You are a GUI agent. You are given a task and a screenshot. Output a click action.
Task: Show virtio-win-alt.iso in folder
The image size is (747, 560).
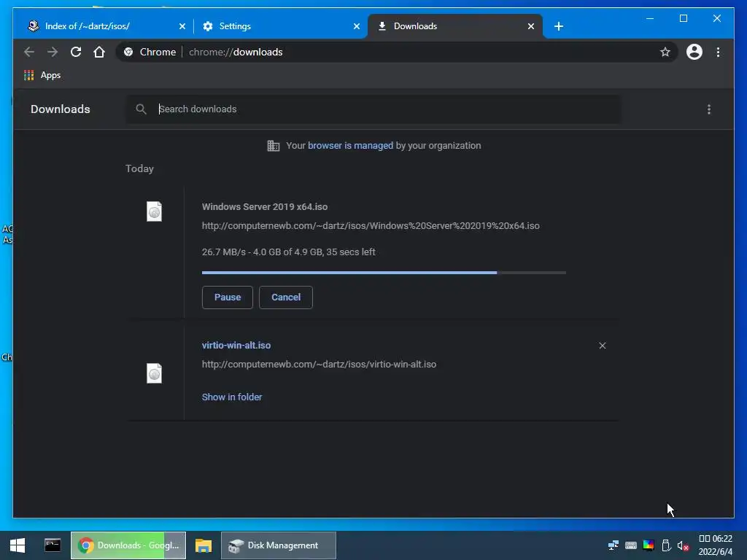click(232, 397)
